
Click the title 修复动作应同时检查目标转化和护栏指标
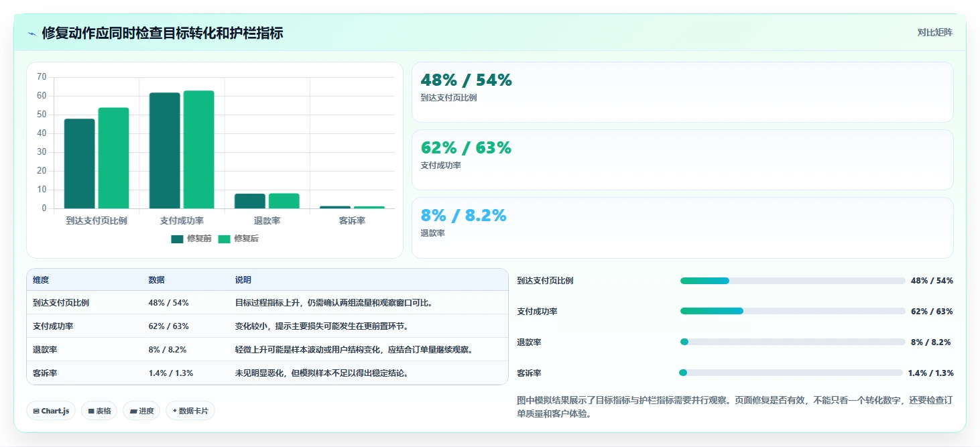click(162, 33)
